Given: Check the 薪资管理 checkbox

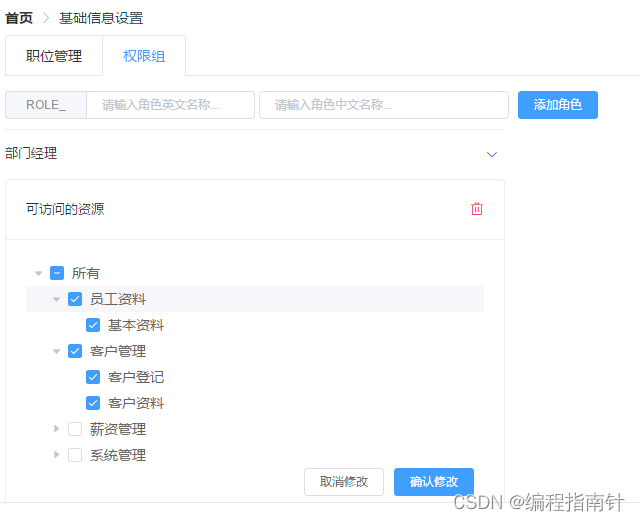Looking at the screenshot, I should (75, 429).
